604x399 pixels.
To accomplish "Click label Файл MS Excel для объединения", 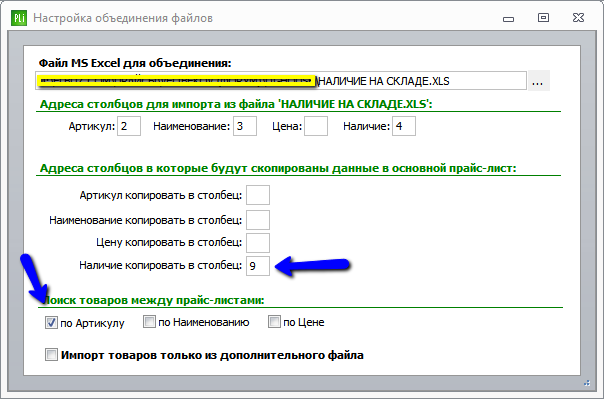I will (135, 63).
